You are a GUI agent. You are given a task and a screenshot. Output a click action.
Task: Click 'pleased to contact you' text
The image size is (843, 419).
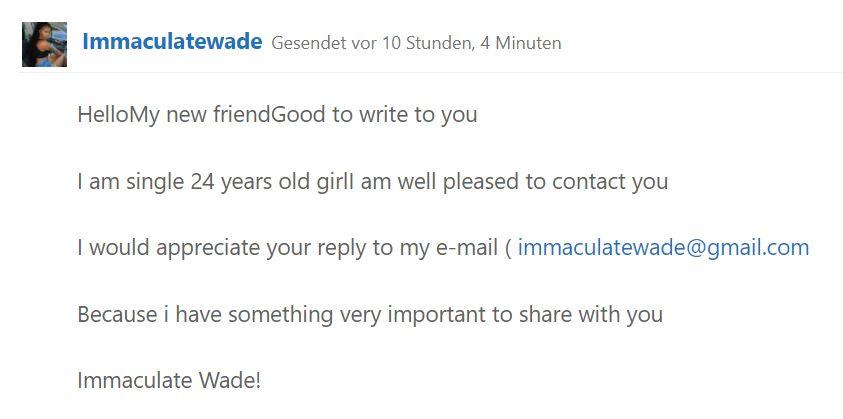(555, 182)
